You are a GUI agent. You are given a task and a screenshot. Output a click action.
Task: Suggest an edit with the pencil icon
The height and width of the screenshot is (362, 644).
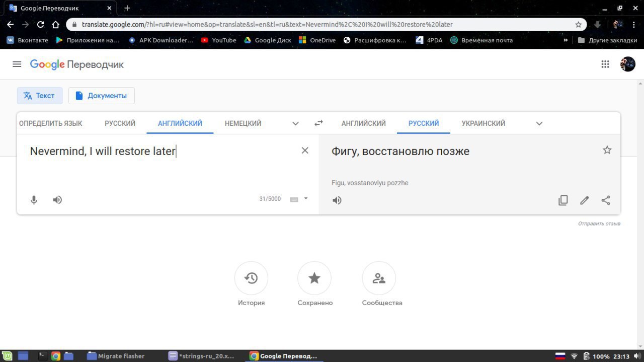(x=584, y=200)
